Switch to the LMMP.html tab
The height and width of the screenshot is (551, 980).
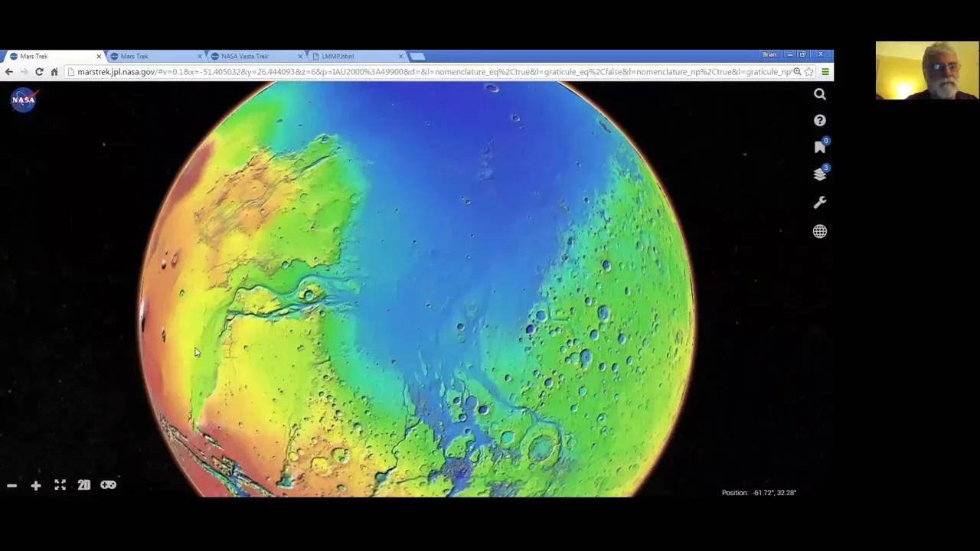point(356,56)
